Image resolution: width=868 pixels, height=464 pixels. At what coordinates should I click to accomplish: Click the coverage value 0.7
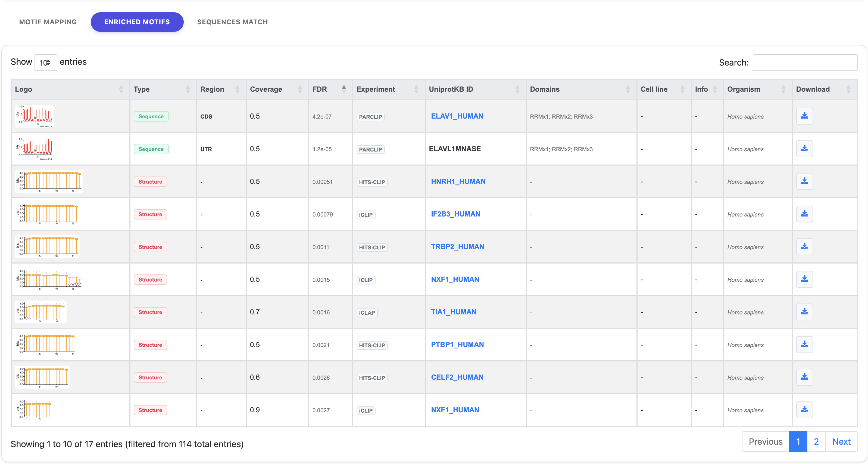point(255,312)
